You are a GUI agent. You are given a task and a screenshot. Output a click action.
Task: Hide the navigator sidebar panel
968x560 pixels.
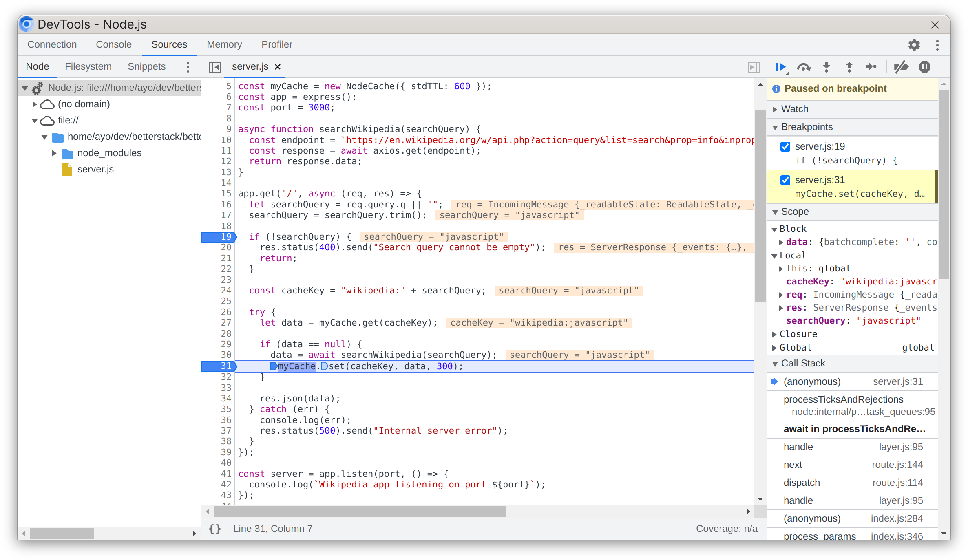(x=214, y=67)
